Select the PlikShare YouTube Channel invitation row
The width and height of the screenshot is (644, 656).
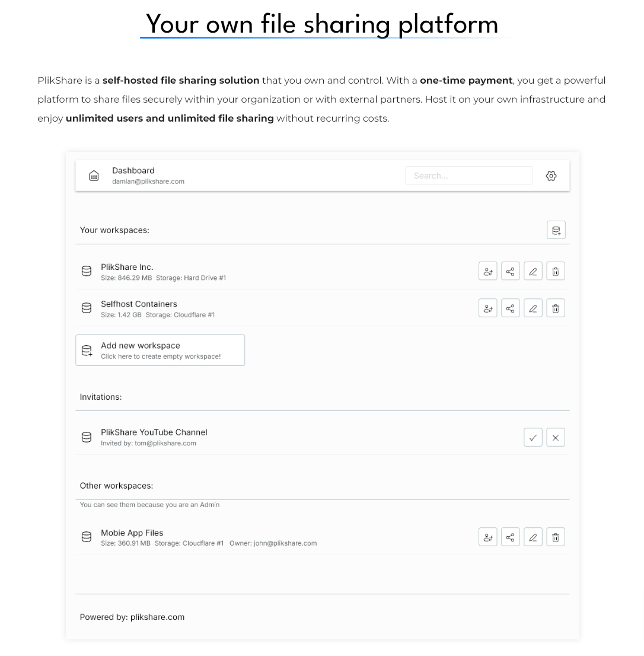pyautogui.click(x=323, y=438)
